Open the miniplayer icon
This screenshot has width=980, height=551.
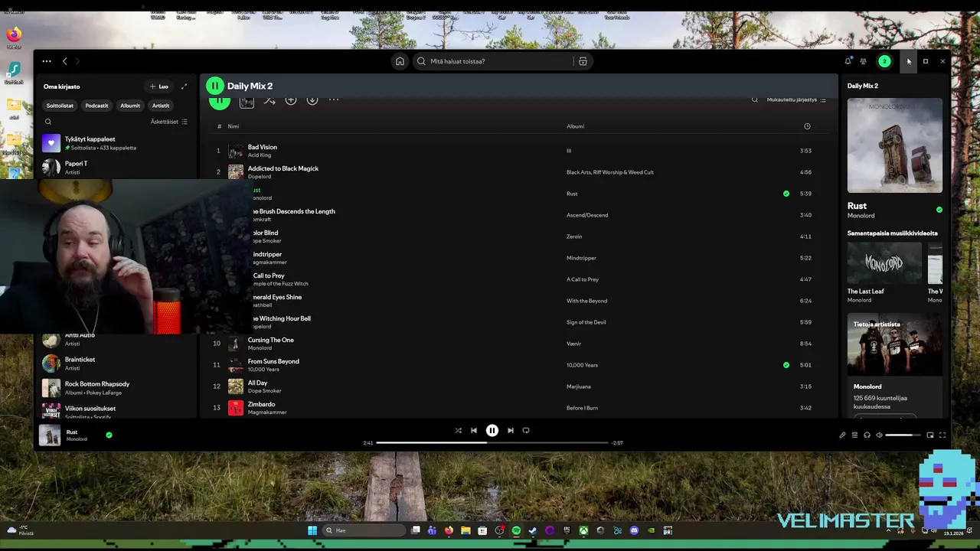[x=930, y=435]
